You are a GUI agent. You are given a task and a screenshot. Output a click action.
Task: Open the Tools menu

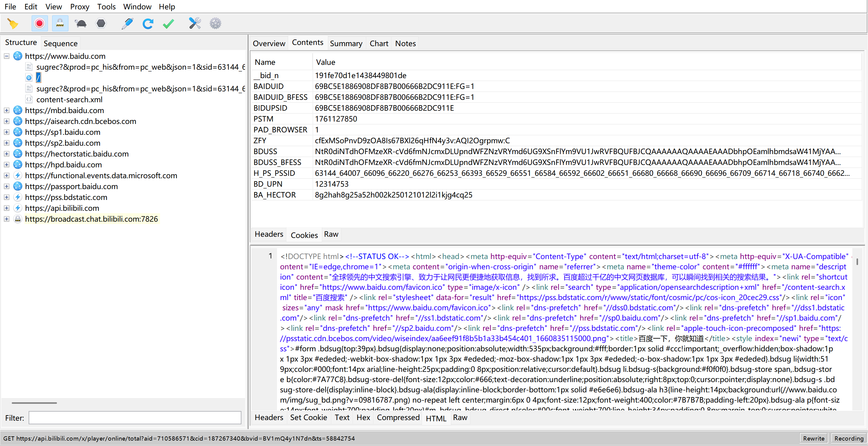point(106,7)
